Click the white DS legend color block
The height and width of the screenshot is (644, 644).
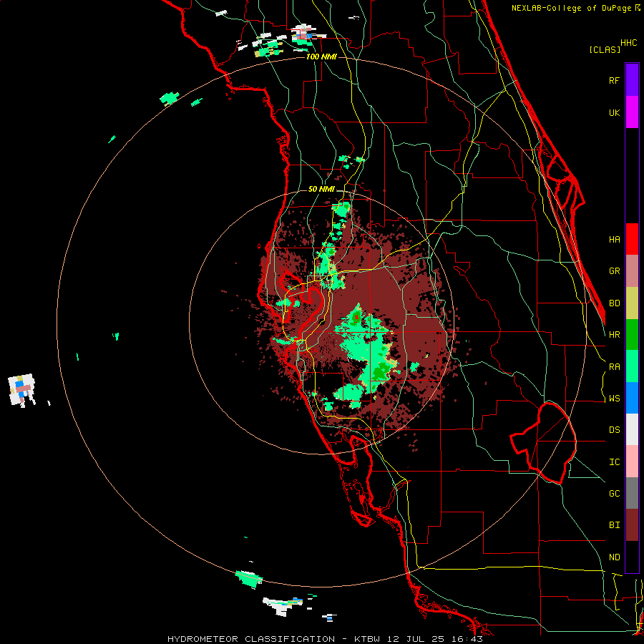click(x=632, y=429)
